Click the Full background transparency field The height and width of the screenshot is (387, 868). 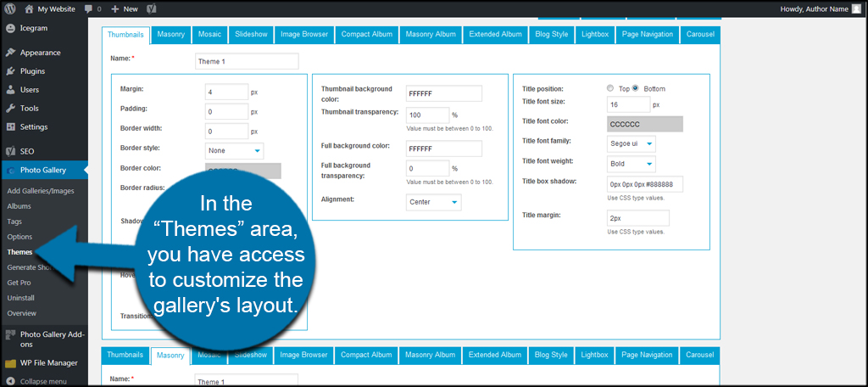point(427,169)
